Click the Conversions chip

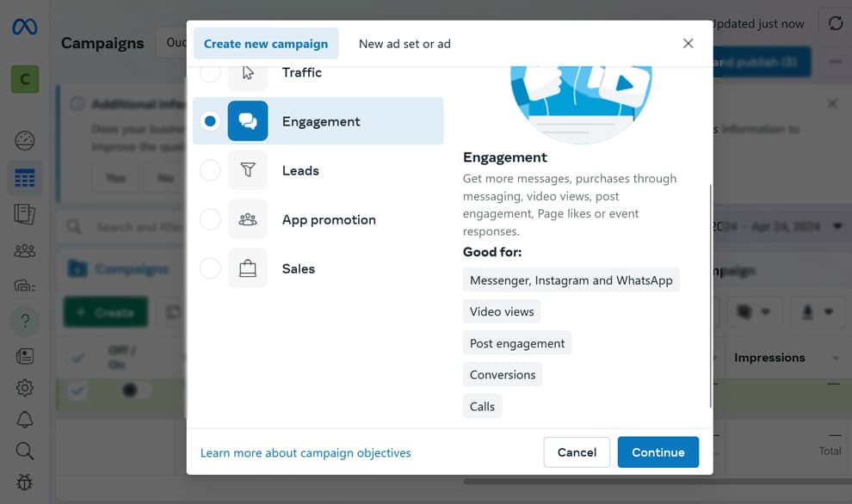[x=502, y=375]
